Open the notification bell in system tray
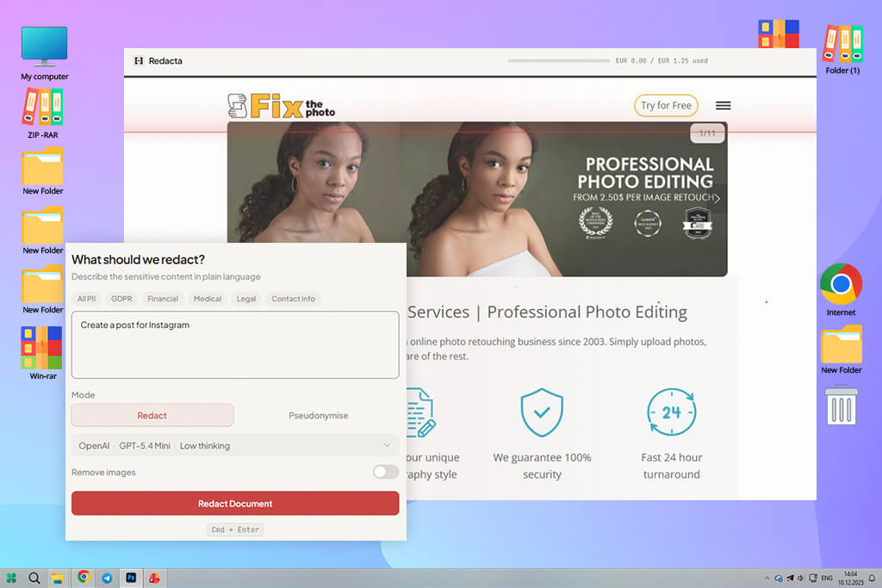The image size is (882, 588). (872, 578)
